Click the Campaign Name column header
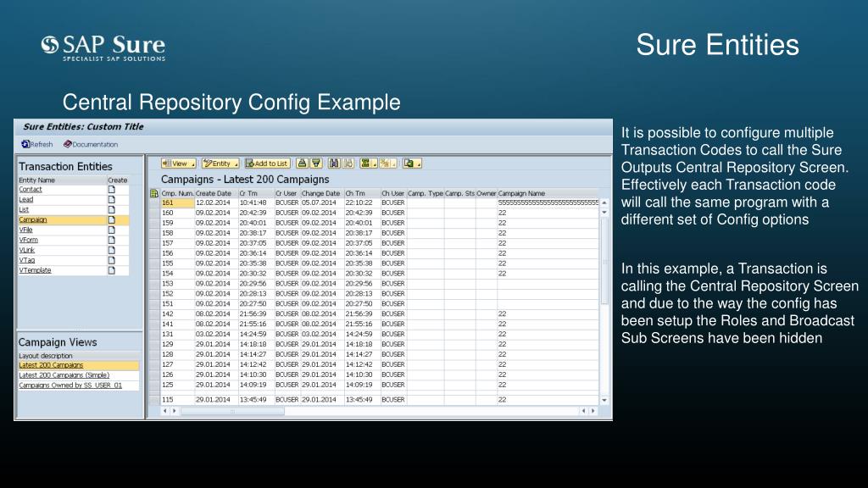 548,194
